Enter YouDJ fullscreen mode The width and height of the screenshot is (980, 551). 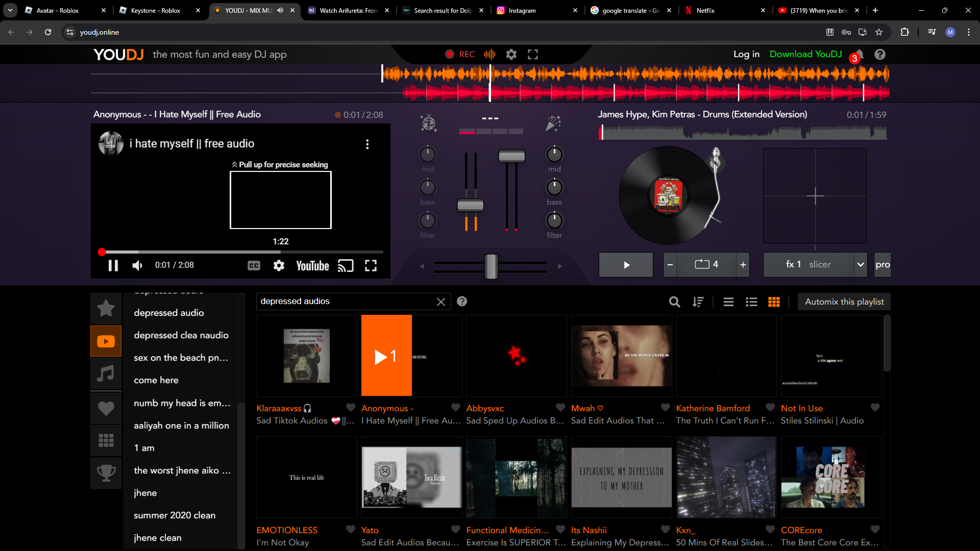pos(533,55)
